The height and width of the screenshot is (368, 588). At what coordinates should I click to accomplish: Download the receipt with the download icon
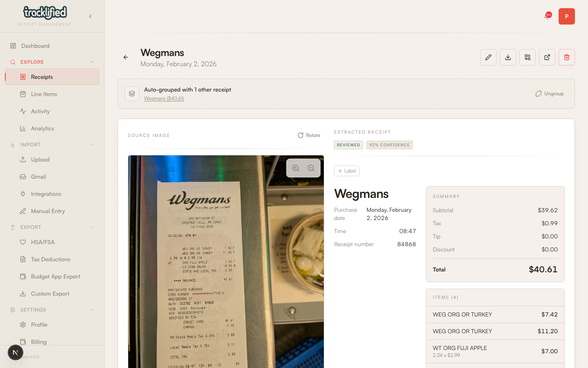tap(508, 57)
